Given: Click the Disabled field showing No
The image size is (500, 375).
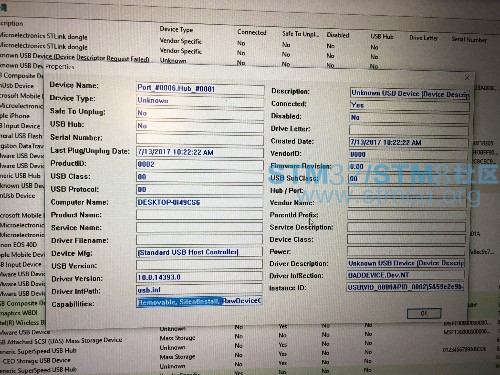Looking at the screenshot, I should pyautogui.click(x=409, y=118).
